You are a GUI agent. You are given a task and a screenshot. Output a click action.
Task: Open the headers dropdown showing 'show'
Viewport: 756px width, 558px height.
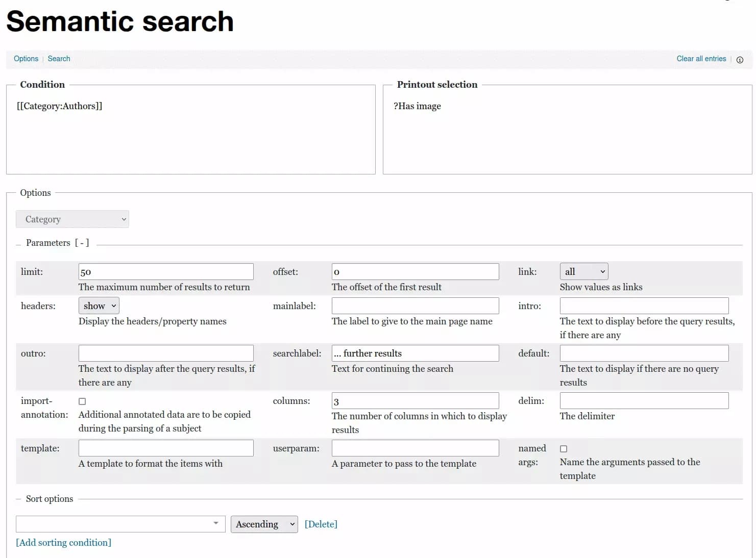coord(99,306)
